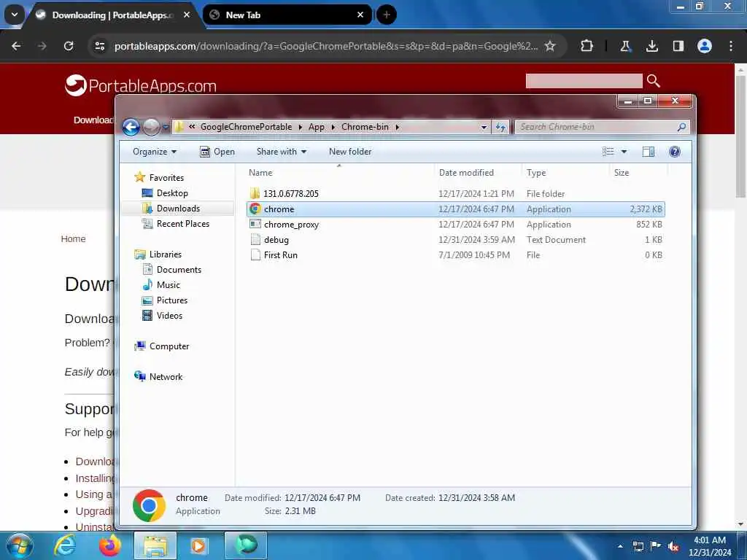This screenshot has width=747, height=560.
Task: Select the 131.0.6778.205 folder
Action: pos(455,194)
